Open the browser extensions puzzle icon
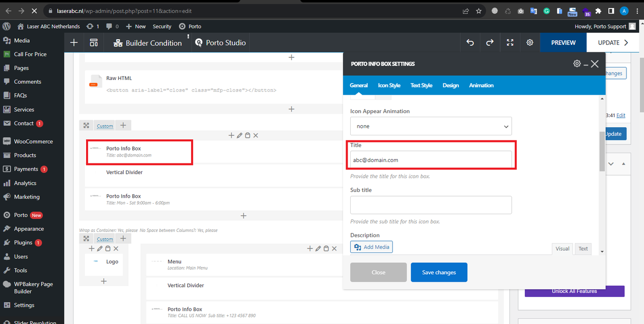 point(598,11)
